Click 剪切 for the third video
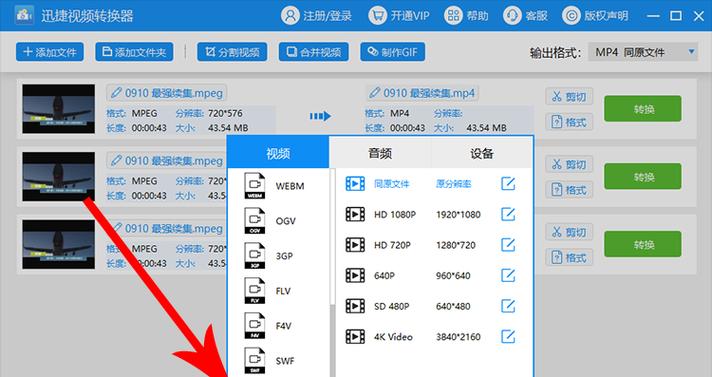This screenshot has height=377, width=712. point(569,232)
